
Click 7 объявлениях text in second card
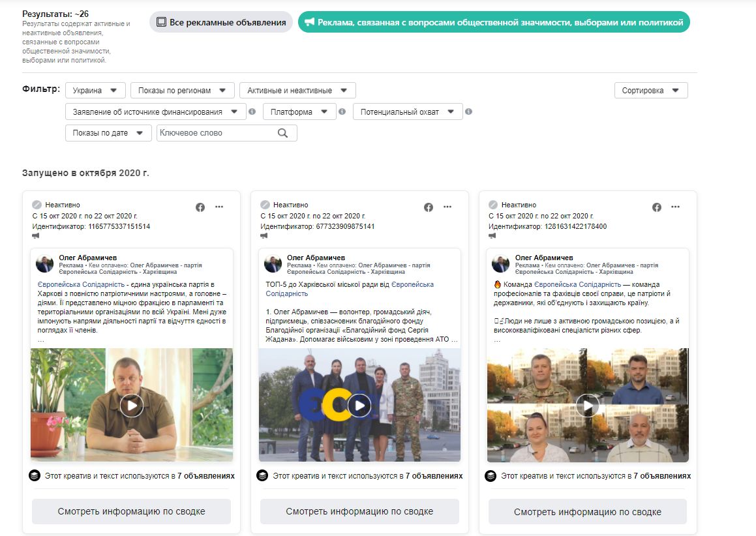(434, 476)
